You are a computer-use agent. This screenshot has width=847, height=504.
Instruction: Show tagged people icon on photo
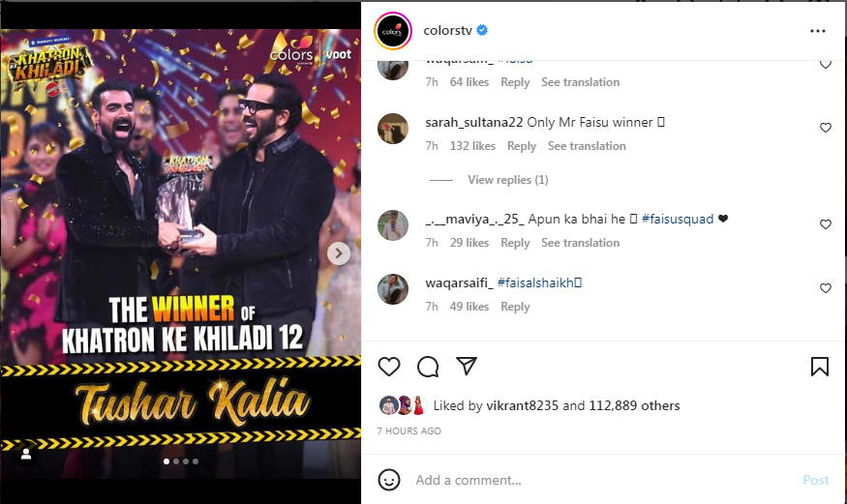point(26,455)
